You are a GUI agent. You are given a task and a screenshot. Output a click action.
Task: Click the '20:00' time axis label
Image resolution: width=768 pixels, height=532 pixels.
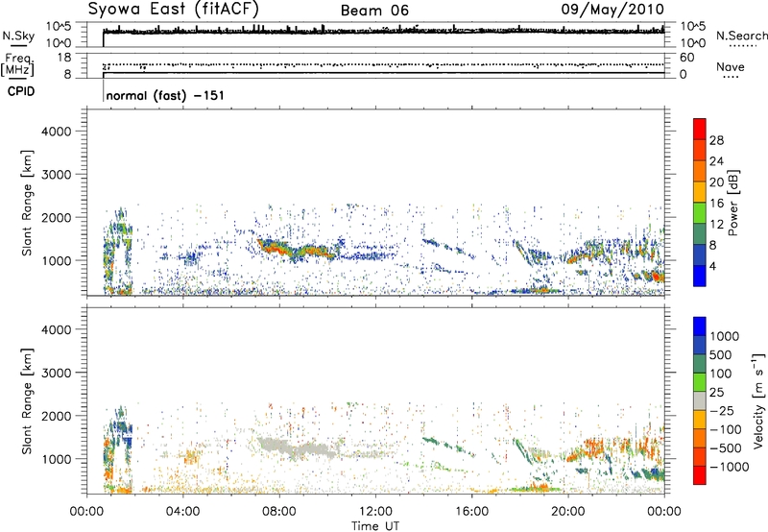(x=568, y=512)
